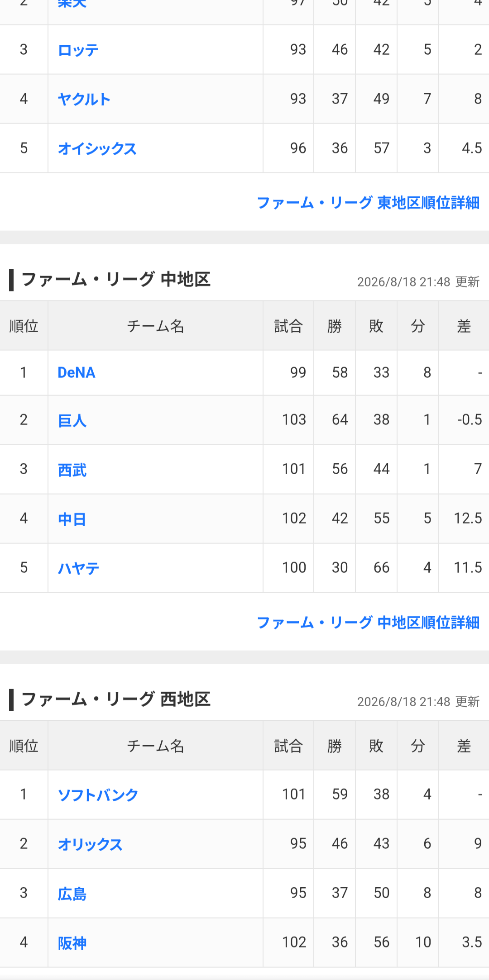The image size is (489, 980).
Task: Open the ソフトバンク team link
Action: [98, 795]
